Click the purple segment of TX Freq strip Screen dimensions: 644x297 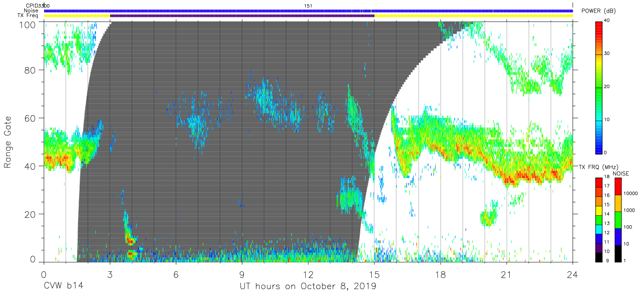tap(242, 16)
